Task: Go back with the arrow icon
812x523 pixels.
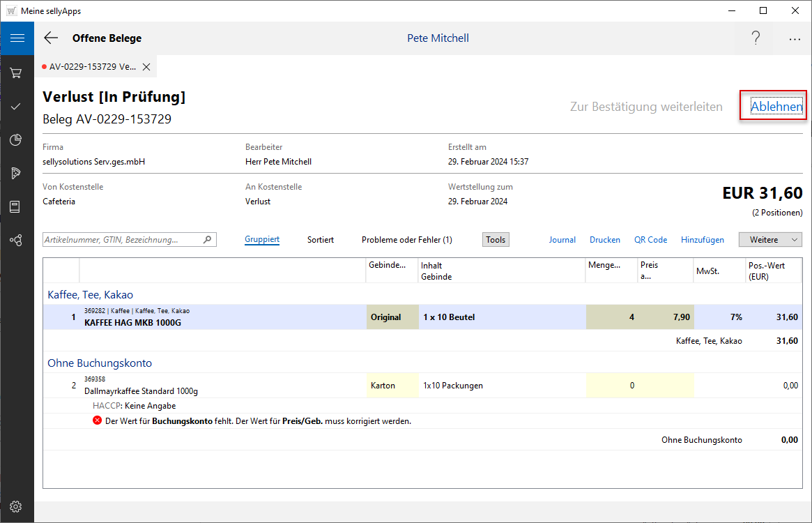Action: point(51,38)
